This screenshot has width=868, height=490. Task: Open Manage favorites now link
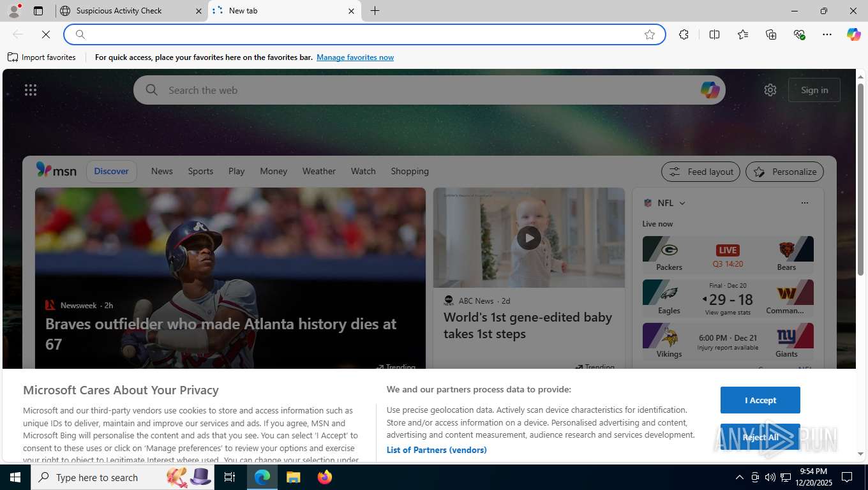coord(355,57)
